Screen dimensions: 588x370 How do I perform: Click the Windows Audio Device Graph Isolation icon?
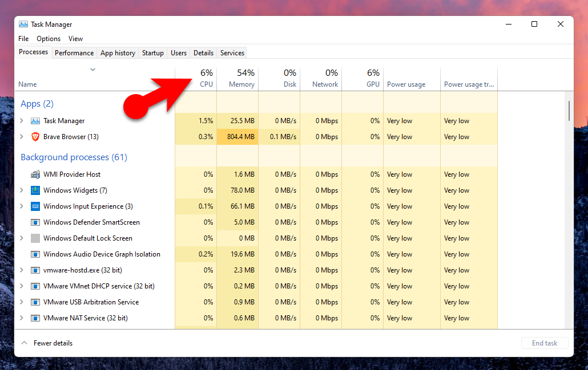(35, 254)
